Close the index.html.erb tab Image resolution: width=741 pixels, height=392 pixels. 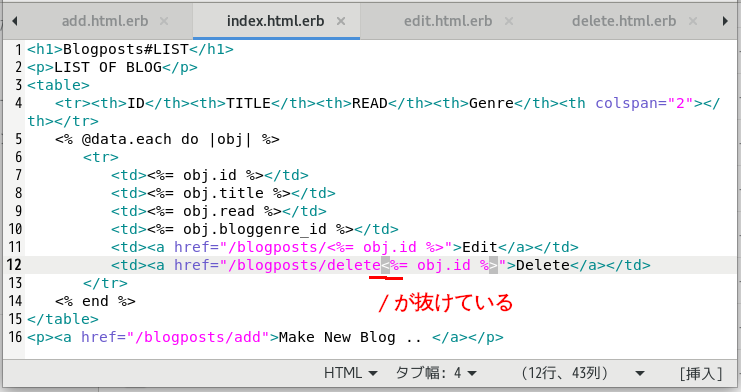(x=341, y=21)
